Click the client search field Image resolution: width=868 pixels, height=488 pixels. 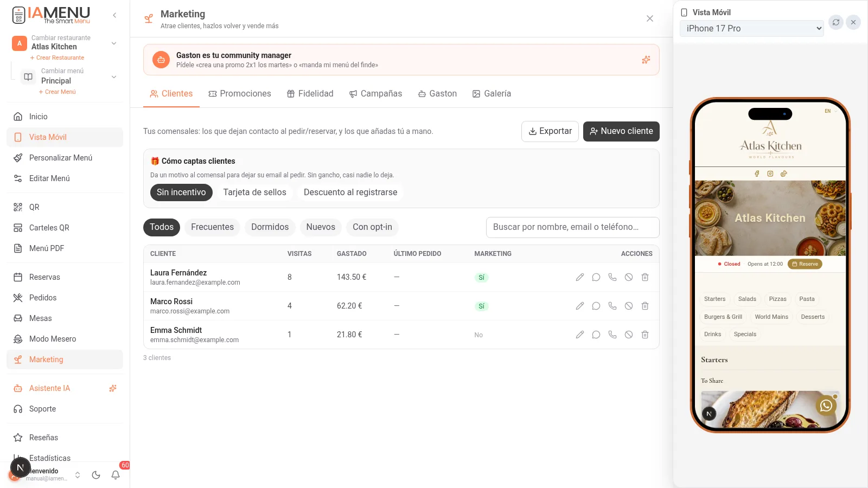tap(573, 227)
